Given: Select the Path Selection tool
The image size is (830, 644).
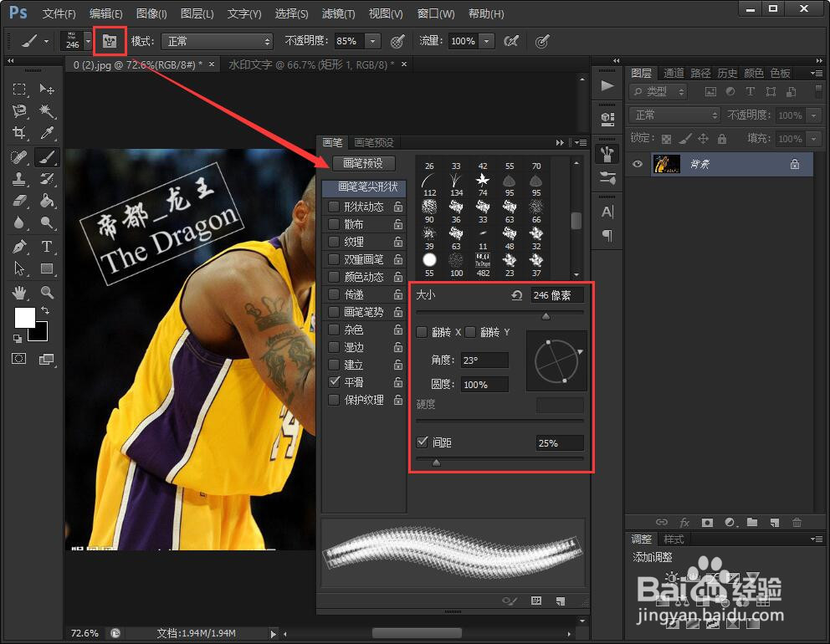Looking at the screenshot, I should [19, 268].
